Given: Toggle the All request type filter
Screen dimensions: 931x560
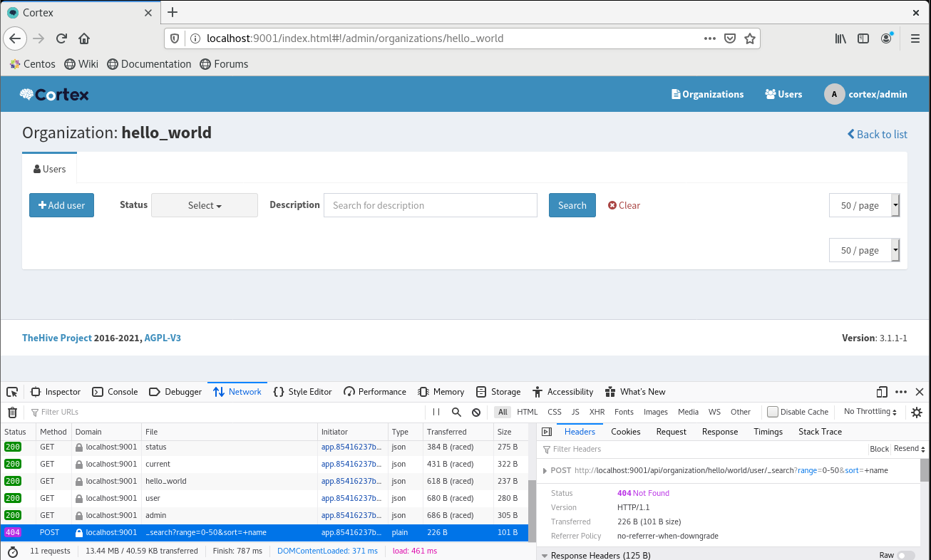Looking at the screenshot, I should 503,412.
